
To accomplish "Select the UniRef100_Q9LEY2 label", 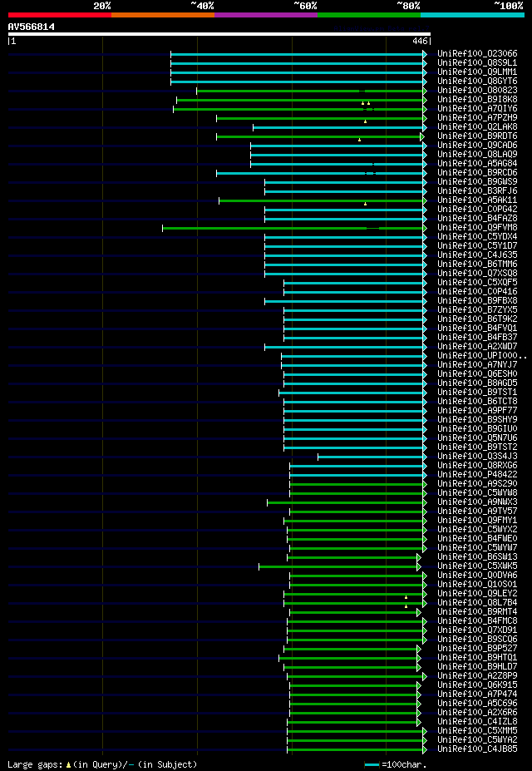I will [477, 593].
